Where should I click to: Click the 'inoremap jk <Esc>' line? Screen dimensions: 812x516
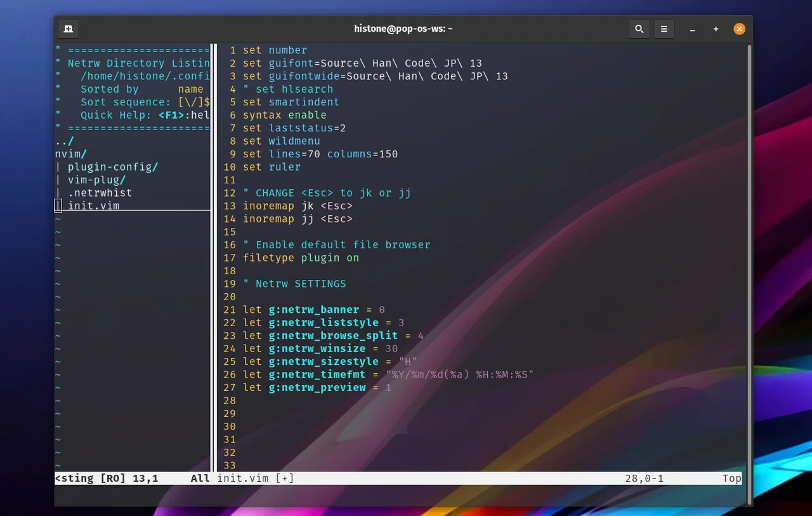(298, 206)
